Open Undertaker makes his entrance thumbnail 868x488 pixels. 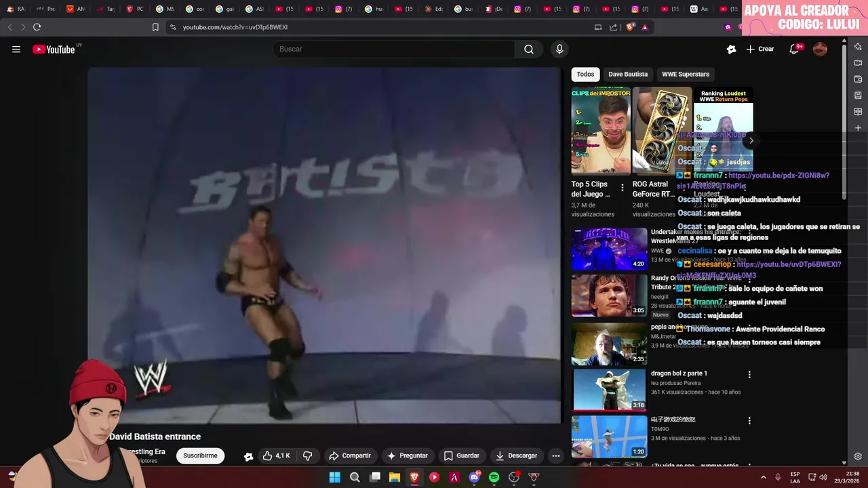click(609, 249)
